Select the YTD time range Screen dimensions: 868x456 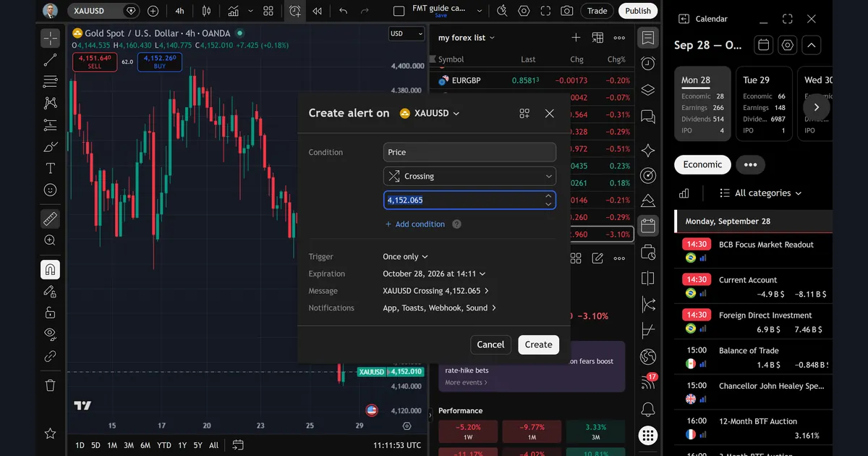coord(163,445)
